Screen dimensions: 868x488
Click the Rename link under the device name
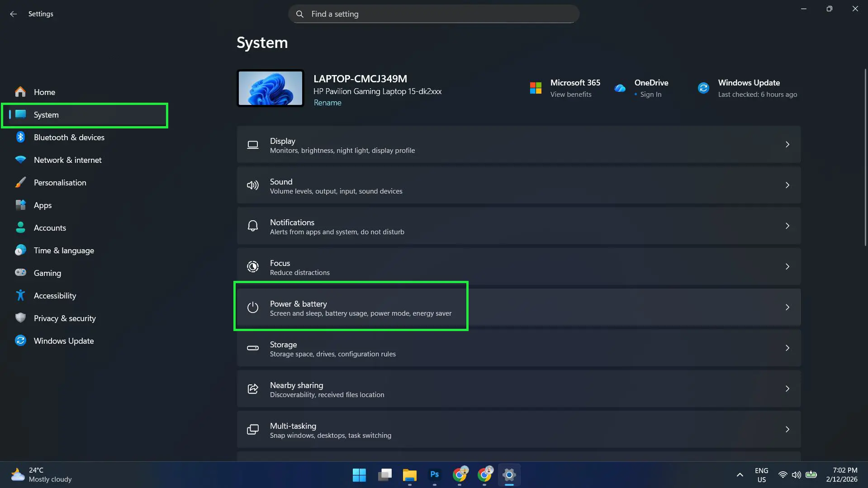pyautogui.click(x=327, y=103)
